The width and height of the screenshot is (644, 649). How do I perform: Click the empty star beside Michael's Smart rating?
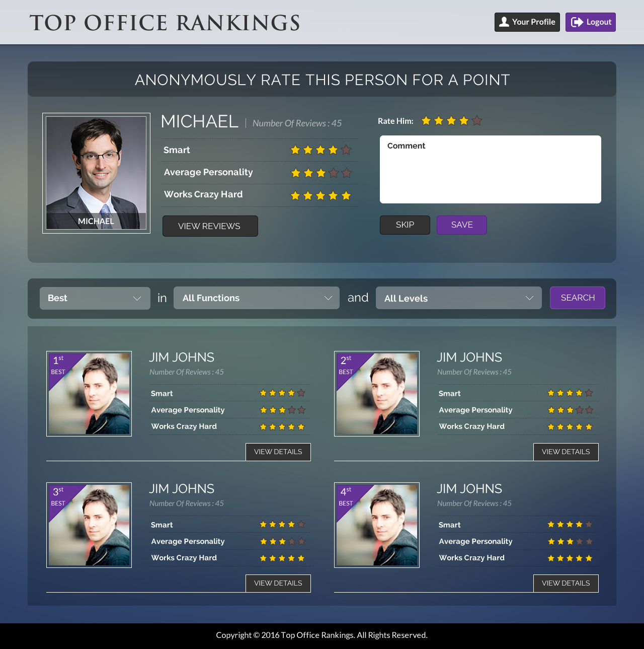pyautogui.click(x=346, y=149)
